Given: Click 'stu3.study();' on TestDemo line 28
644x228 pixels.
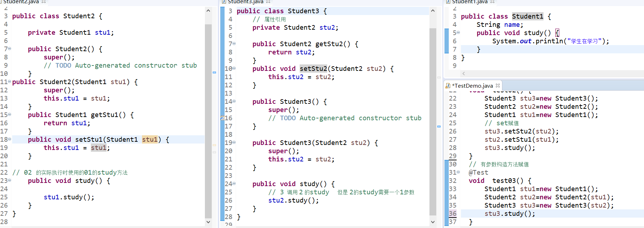Looking at the screenshot, I should (x=510, y=148).
